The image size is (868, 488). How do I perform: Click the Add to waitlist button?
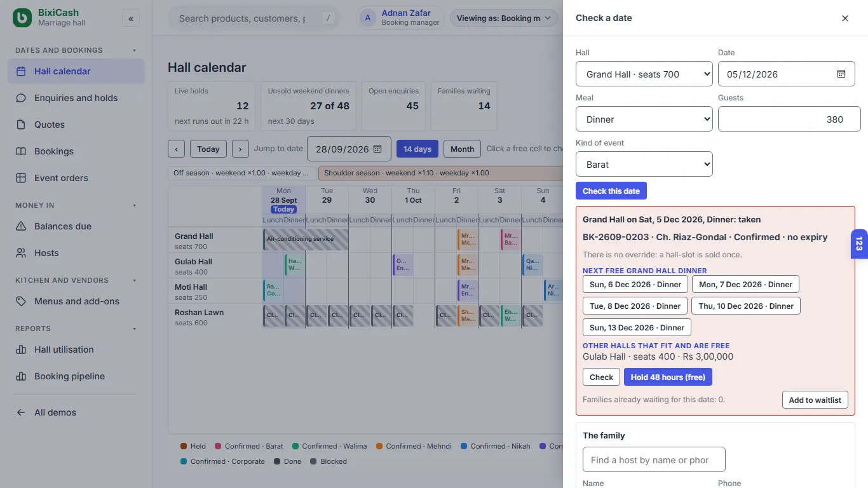815,400
